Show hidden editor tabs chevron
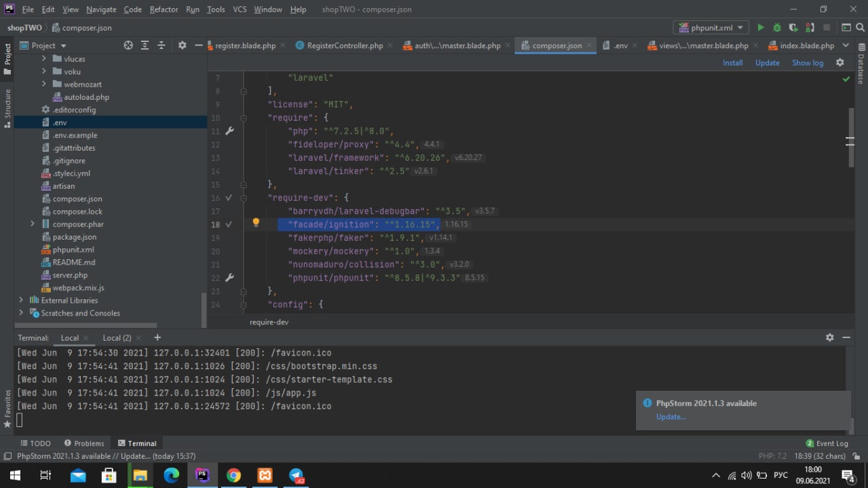The height and width of the screenshot is (488, 868). pyautogui.click(x=845, y=45)
